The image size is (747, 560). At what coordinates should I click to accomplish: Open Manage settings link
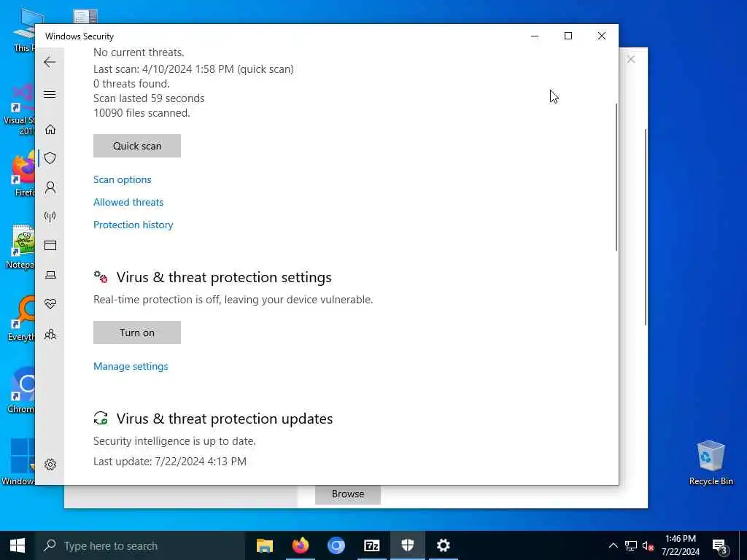pos(131,366)
